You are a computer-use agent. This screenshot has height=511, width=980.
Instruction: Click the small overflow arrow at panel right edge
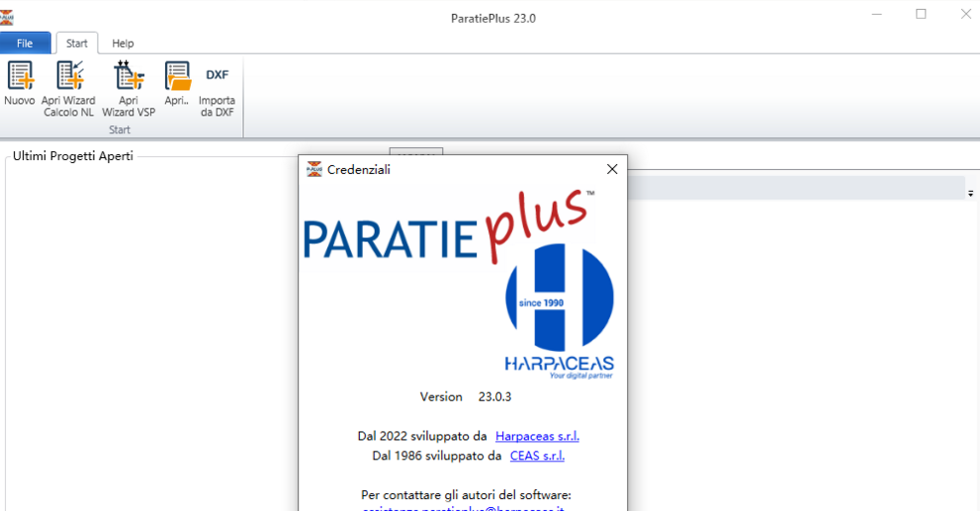(971, 194)
